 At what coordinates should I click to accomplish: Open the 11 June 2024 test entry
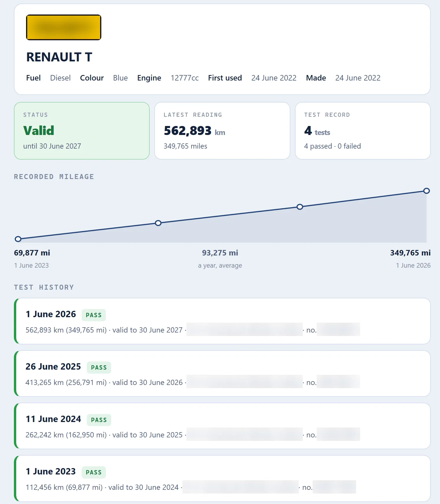(x=222, y=426)
